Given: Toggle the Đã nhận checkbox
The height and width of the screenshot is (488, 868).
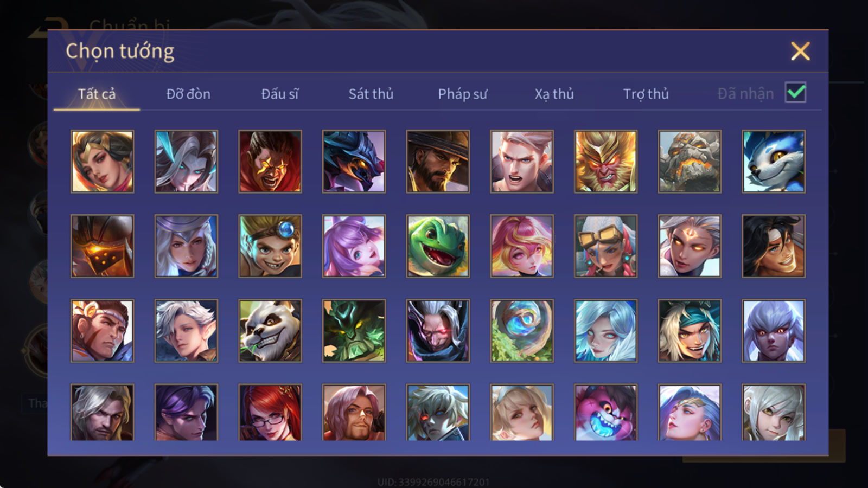Looking at the screenshot, I should [x=795, y=93].
